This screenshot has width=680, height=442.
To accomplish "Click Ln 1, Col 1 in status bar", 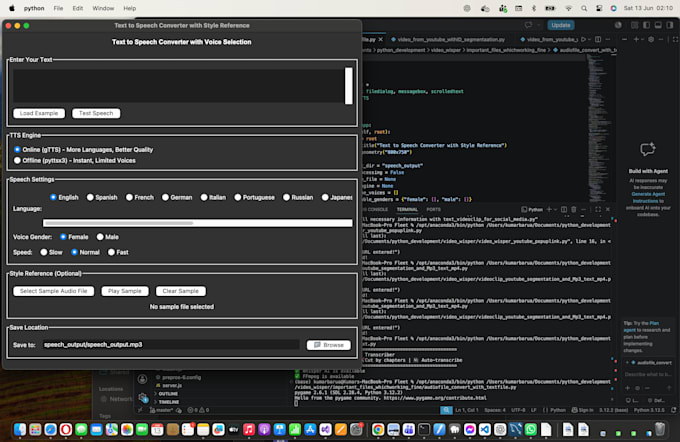I will 467,410.
